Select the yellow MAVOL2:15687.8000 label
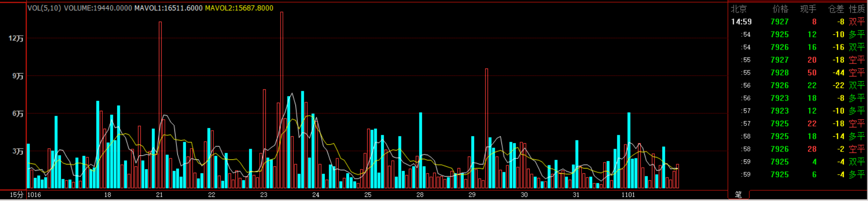Image resolution: width=868 pixels, height=201 pixels. (239, 8)
